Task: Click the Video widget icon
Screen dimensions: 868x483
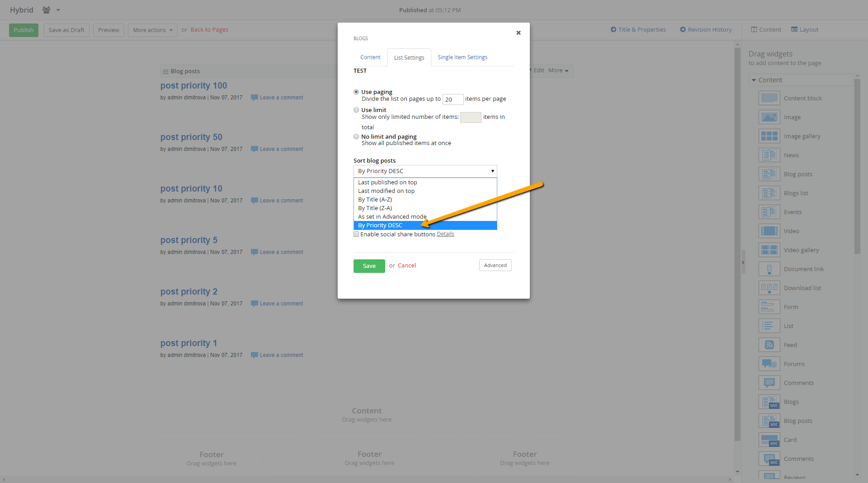Action: point(769,231)
